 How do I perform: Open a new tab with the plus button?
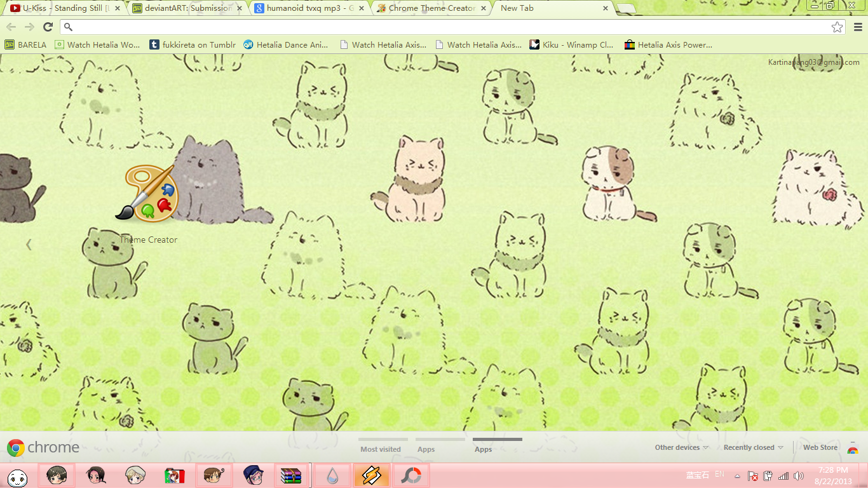626,8
